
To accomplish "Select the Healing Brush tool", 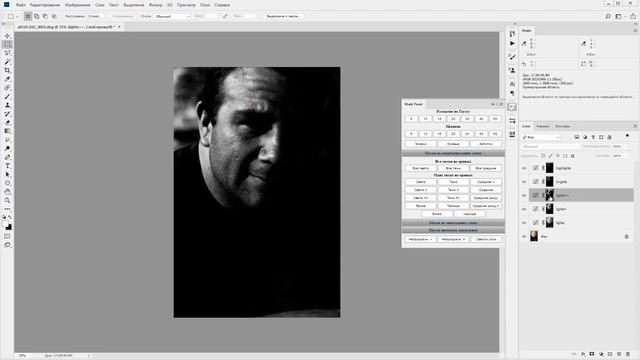I will pyautogui.click(x=7, y=87).
